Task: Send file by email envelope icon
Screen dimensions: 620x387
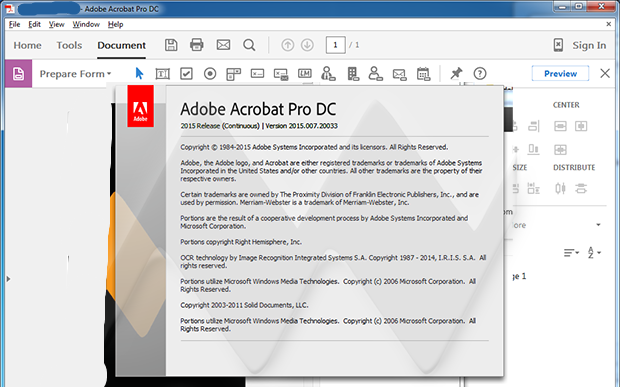Action: coord(223,45)
